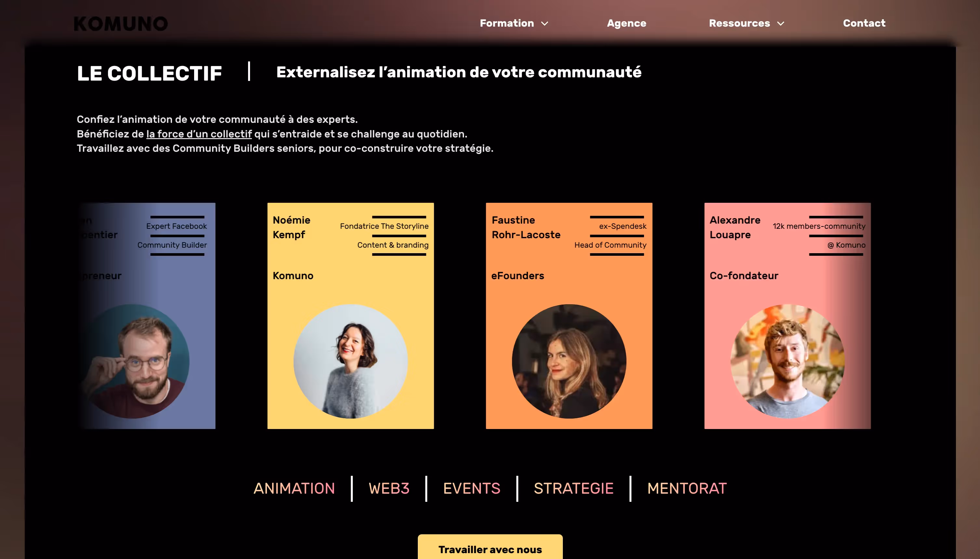Select the WEB3 category

click(x=389, y=488)
